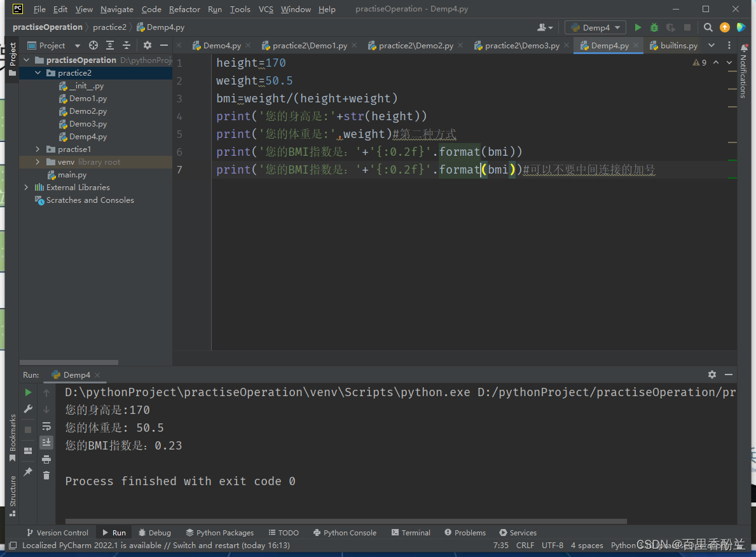Click the Project panel horizontal scrollbar

coord(69,362)
